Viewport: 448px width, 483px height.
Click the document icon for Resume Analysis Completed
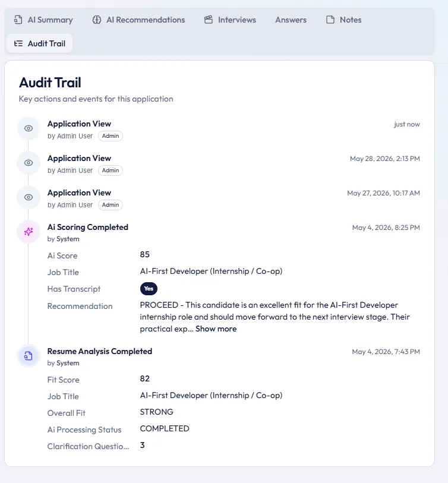tap(29, 356)
